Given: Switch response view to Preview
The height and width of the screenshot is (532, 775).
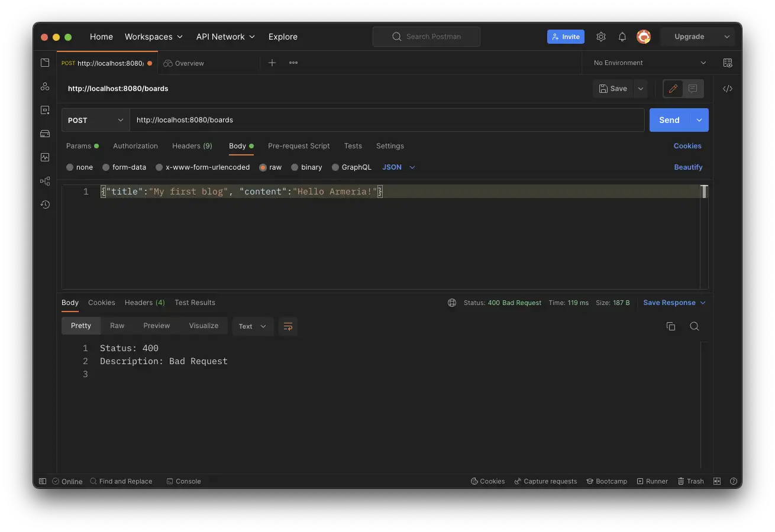Looking at the screenshot, I should [157, 326].
